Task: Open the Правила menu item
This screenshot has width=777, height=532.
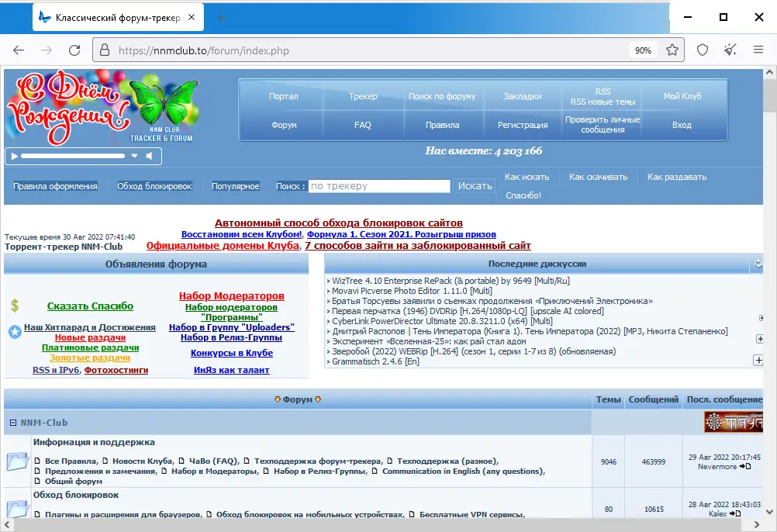Action: click(442, 125)
